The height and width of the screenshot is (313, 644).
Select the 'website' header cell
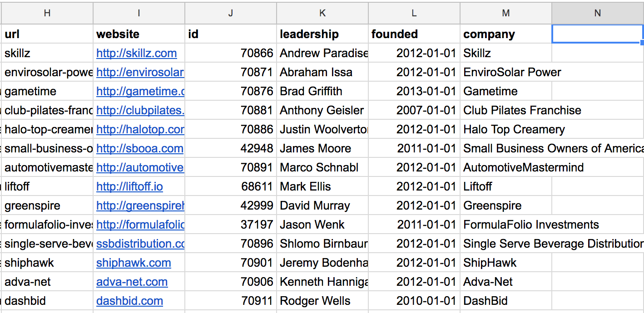(x=139, y=34)
